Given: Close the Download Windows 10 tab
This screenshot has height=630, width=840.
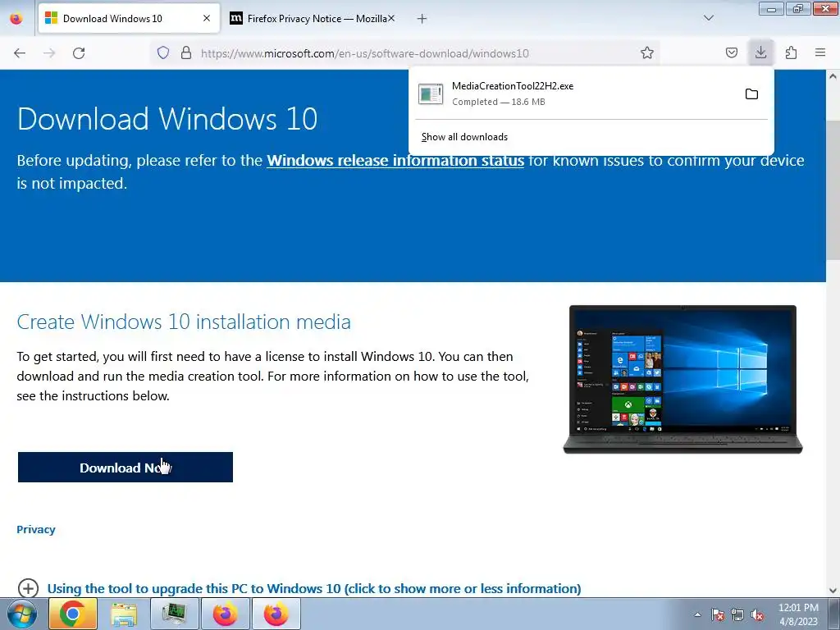Looking at the screenshot, I should (x=207, y=18).
